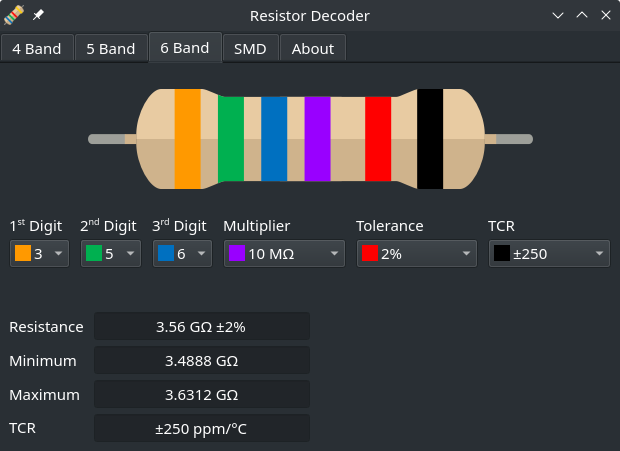Viewport: 620px width, 451px height.
Task: Select the SMD tab
Action: [x=250, y=48]
